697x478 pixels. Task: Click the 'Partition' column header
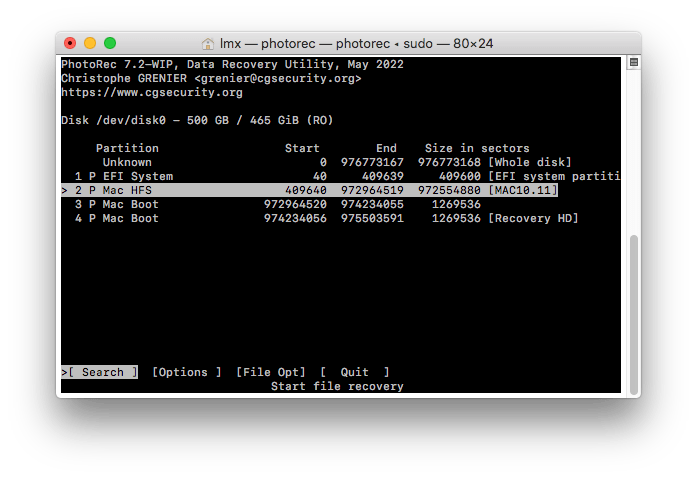[x=128, y=148]
